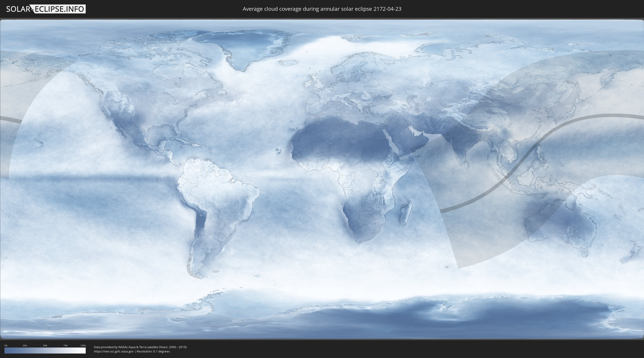The image size is (644, 358).
Task: Click the '75%' legend label
Action: pyautogui.click(x=65, y=345)
